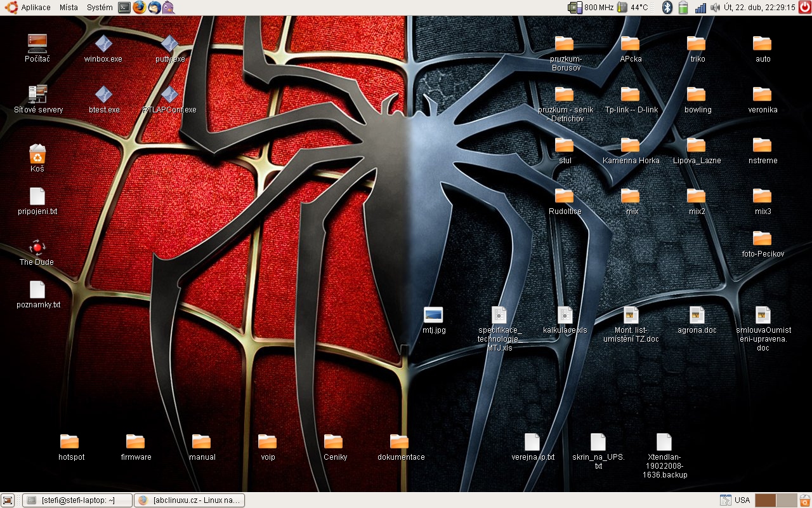The image size is (812, 508).
Task: Select the voip folder
Action: (x=268, y=447)
